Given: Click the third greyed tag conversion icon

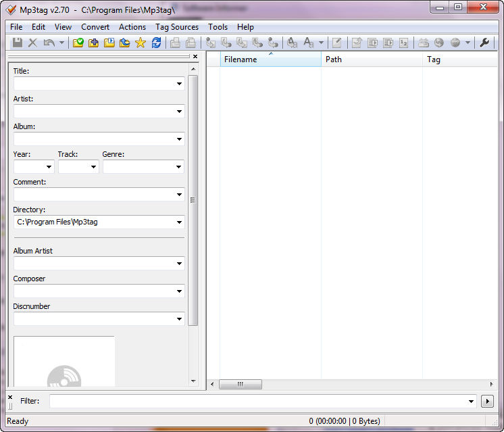Looking at the screenshot, I should click(242, 43).
